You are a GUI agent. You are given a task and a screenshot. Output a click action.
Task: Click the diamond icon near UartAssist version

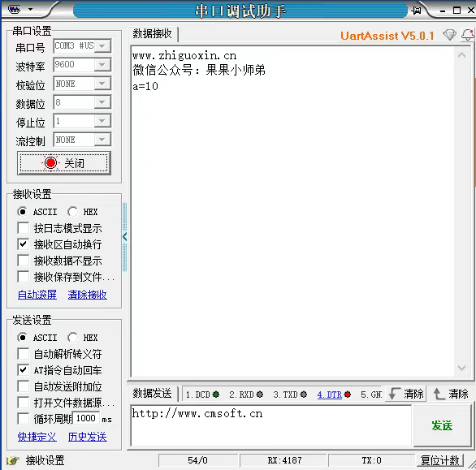pyautogui.click(x=449, y=35)
